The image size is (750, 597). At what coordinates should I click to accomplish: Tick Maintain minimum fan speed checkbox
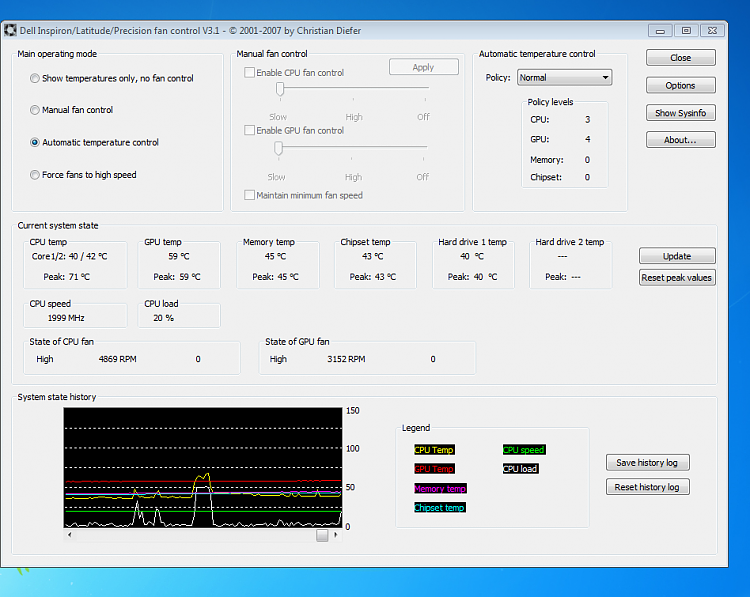[249, 195]
